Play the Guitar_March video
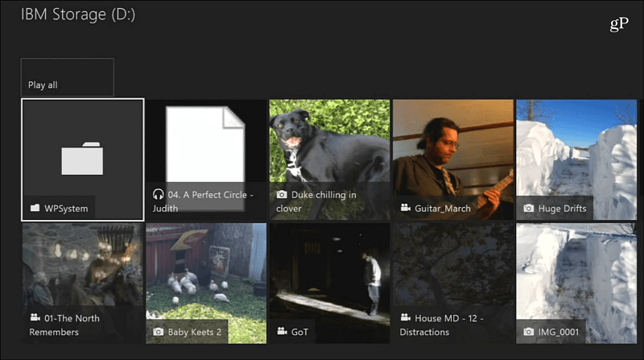644x360 pixels. 453,159
